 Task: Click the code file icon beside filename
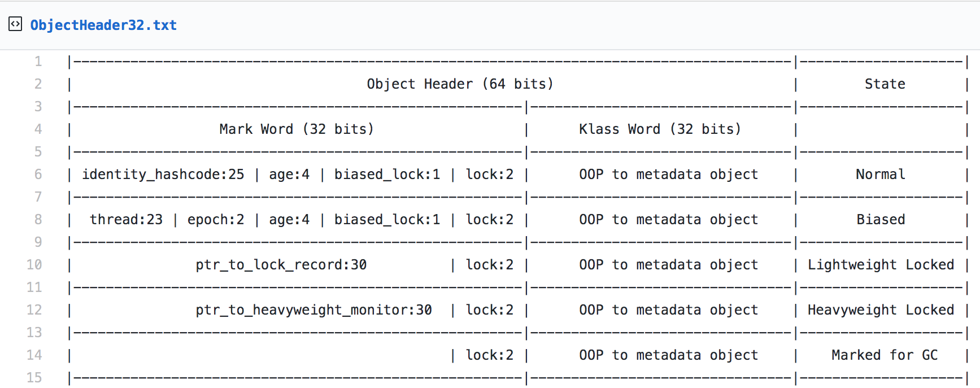(15, 24)
